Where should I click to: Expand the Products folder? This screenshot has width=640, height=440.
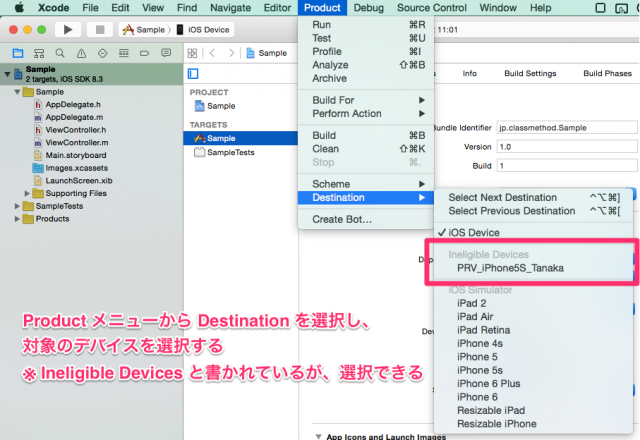coord(17,219)
